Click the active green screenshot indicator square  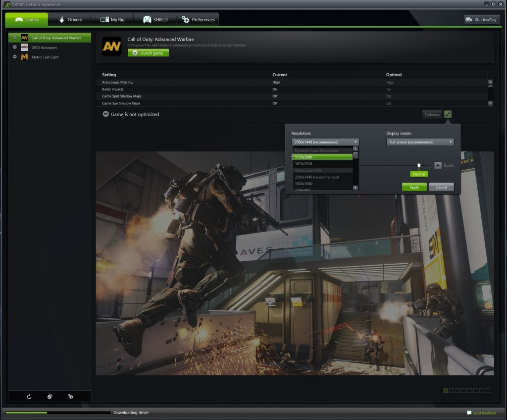point(445,391)
